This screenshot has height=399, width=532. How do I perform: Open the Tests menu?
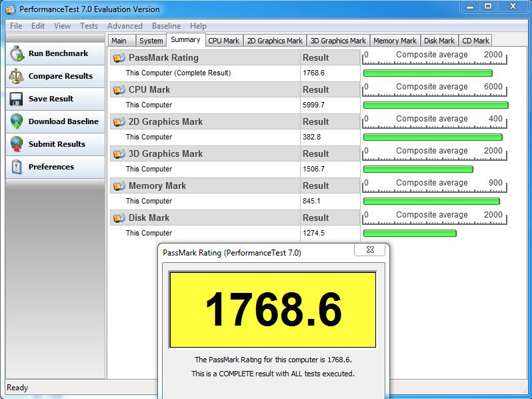pyautogui.click(x=89, y=26)
